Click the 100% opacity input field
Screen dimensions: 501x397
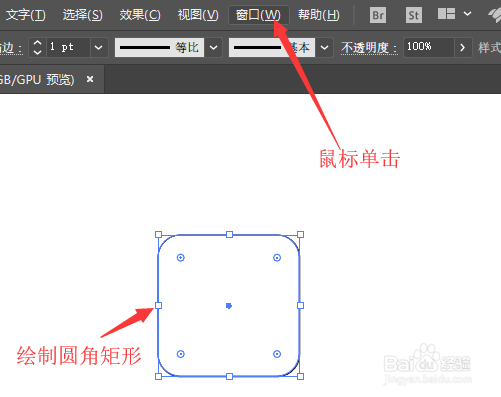click(429, 48)
